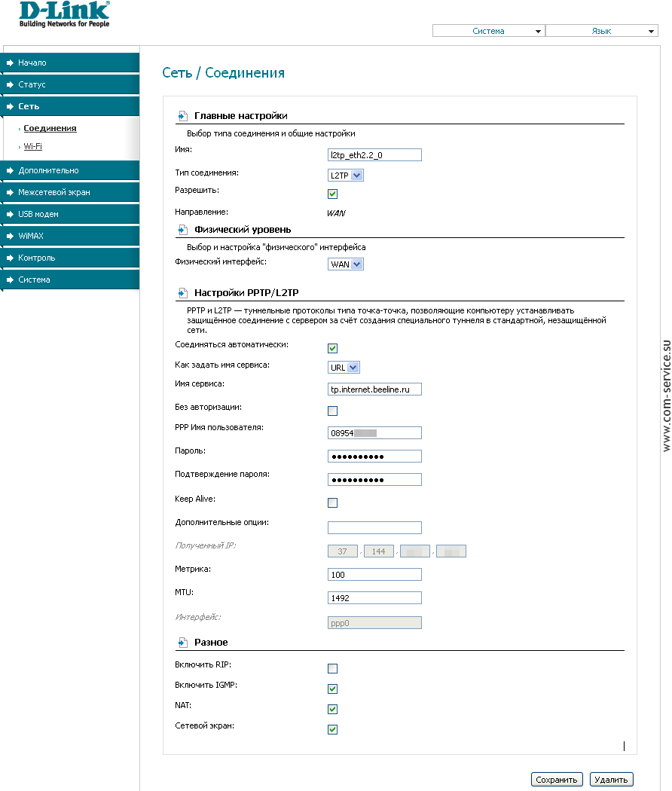Click the Удалить button
The image size is (672, 791).
coord(611,780)
